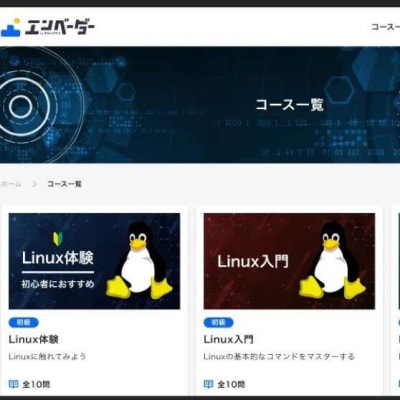Image resolution: width=400 pixels, height=400 pixels.
Task: Click the breadcrumb chevron separator after ホーム
Action: pyautogui.click(x=34, y=184)
